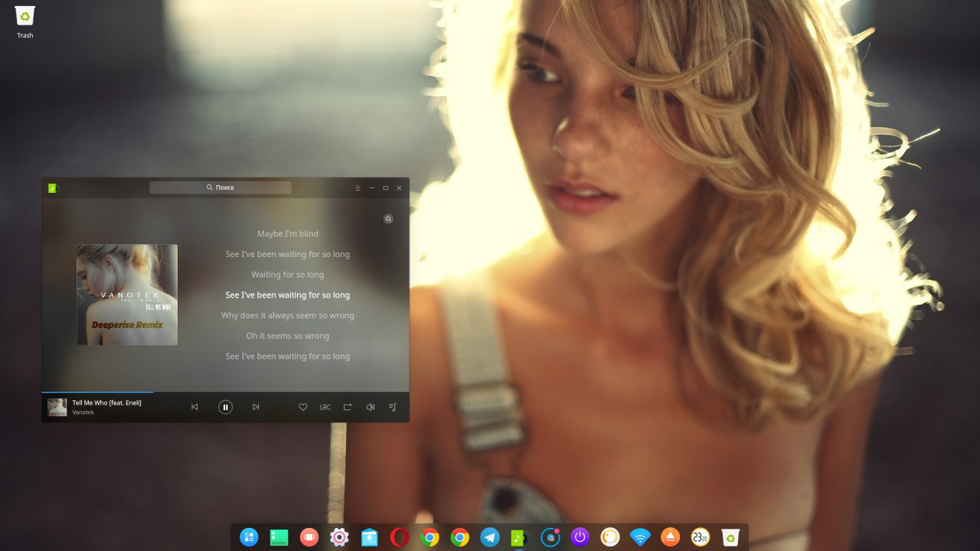Toggle the LRC lyrics view
The image size is (980, 551).
[x=325, y=407]
